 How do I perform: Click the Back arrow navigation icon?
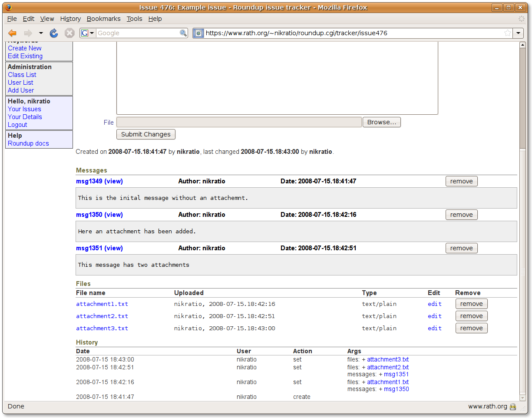pos(13,33)
